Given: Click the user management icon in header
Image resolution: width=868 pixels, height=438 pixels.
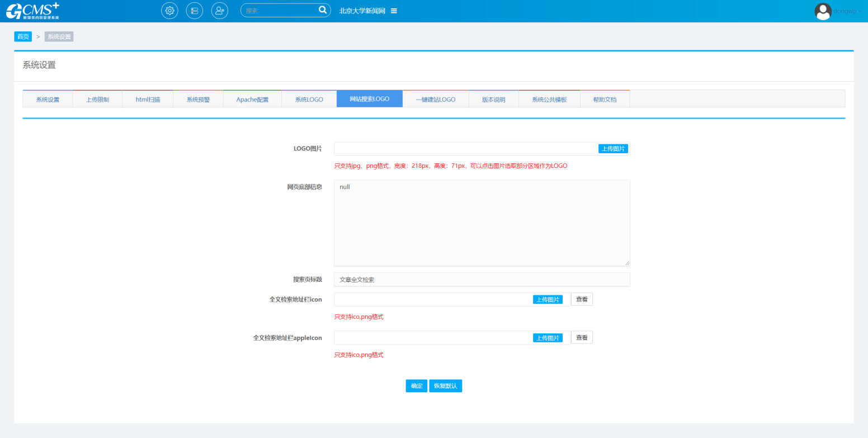Looking at the screenshot, I should (x=220, y=11).
